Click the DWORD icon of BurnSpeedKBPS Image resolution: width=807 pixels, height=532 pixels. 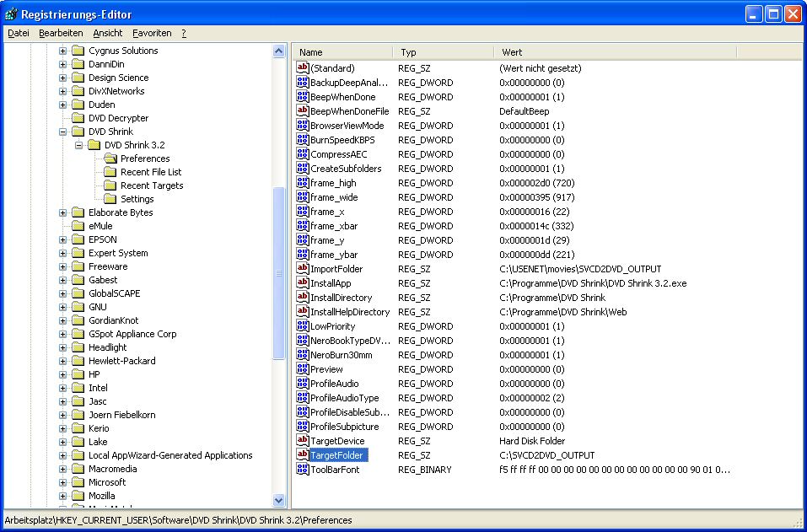coord(303,140)
